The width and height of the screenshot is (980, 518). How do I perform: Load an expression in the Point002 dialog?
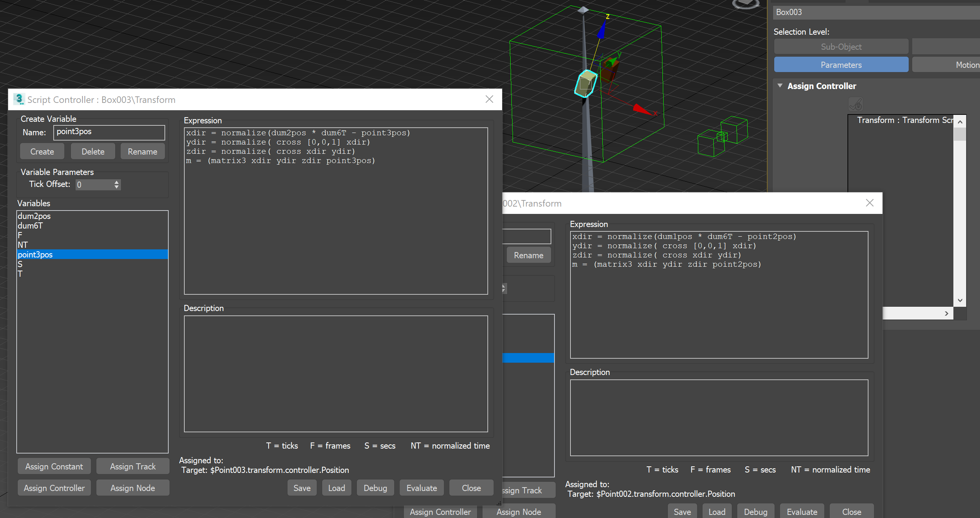[717, 511]
